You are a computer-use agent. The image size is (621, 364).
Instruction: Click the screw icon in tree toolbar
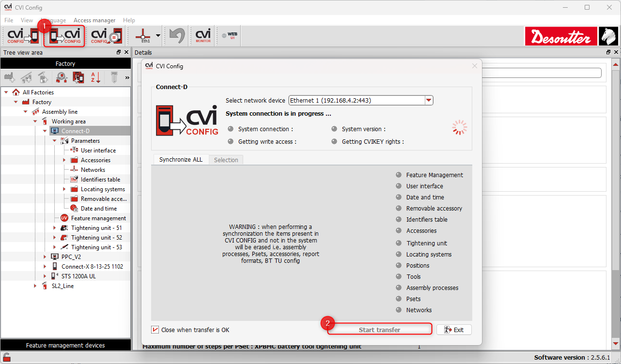point(114,77)
